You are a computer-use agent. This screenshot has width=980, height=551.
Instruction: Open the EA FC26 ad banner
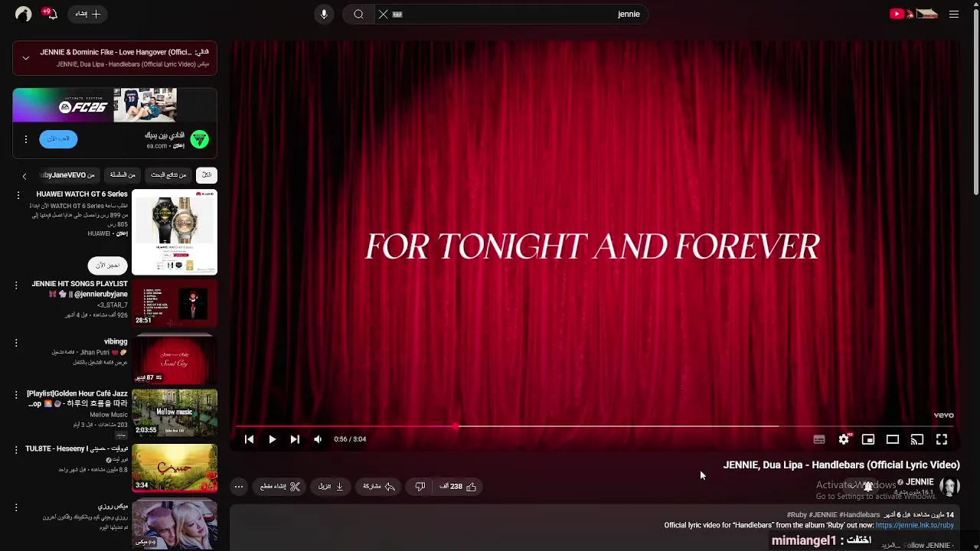(x=115, y=106)
